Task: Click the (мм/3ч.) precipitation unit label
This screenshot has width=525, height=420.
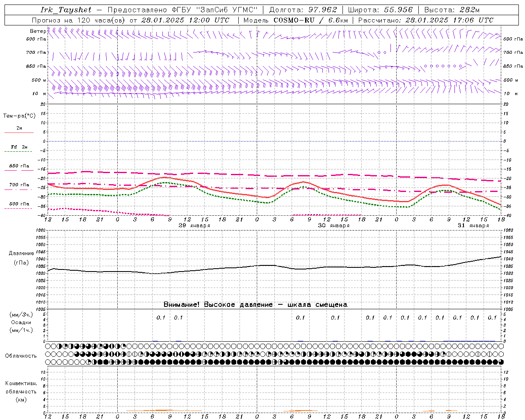Action: (21, 315)
